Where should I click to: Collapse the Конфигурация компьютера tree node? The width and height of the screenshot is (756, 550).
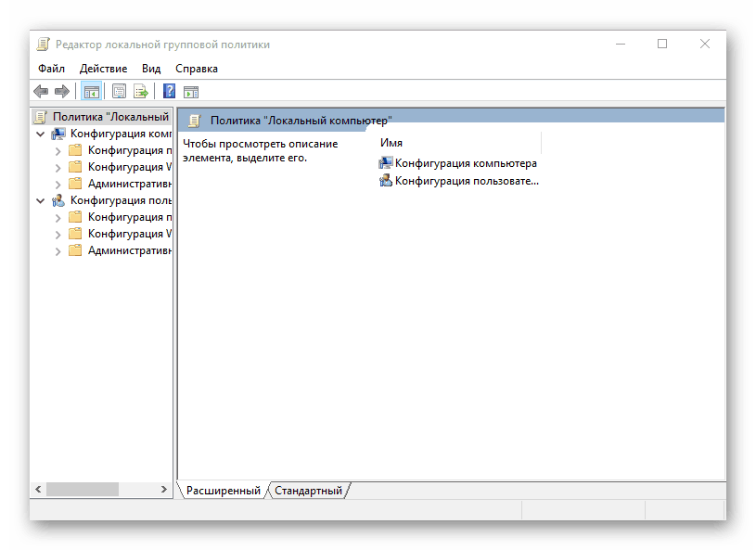pyautogui.click(x=41, y=134)
